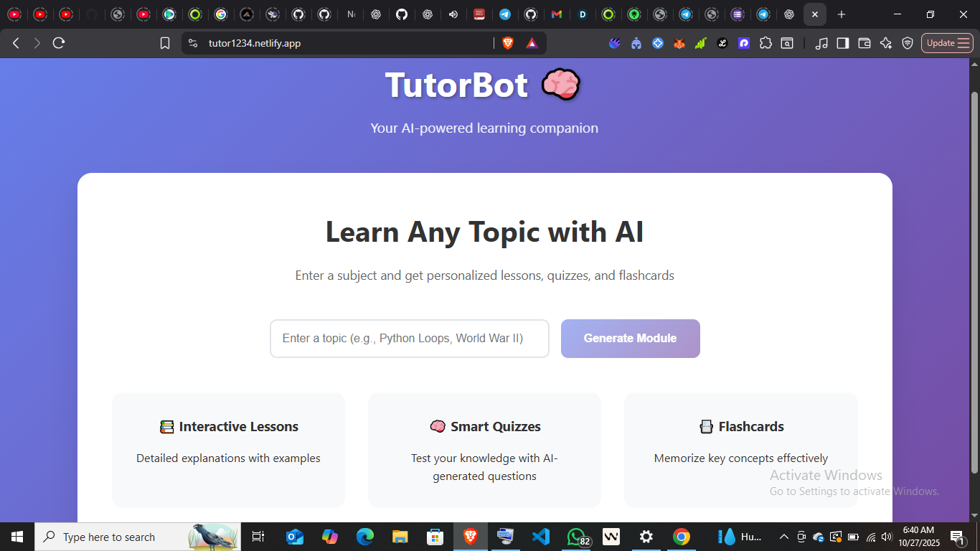Open Brave VPN shield icon
This screenshot has width=980, height=551.
908,43
